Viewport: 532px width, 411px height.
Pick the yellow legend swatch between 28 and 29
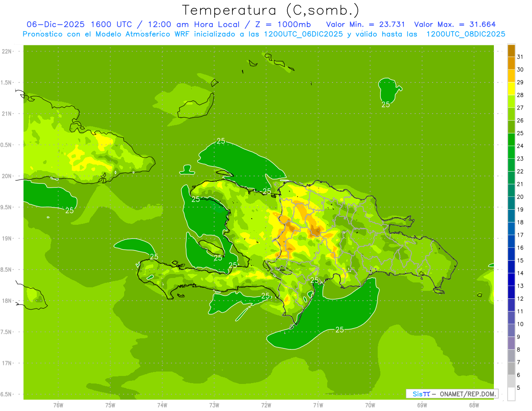click(x=511, y=89)
